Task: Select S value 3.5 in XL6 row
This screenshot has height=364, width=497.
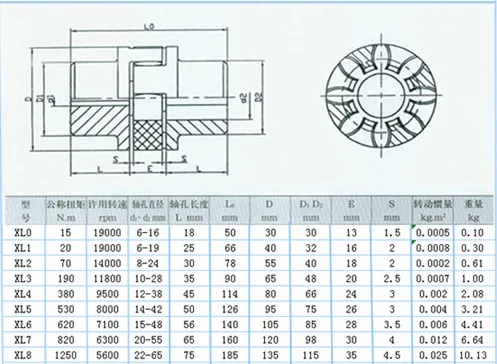Action: [392, 325]
